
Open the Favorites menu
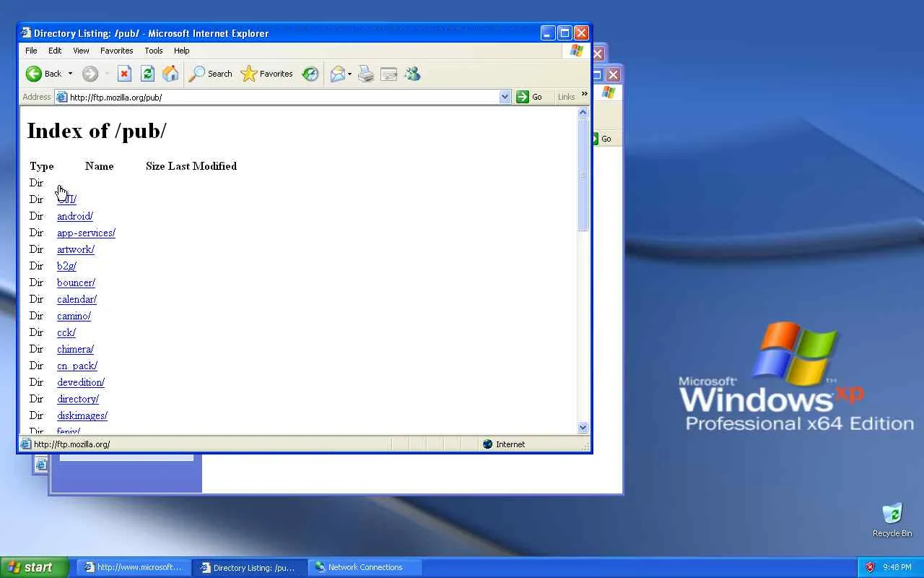[x=116, y=51]
